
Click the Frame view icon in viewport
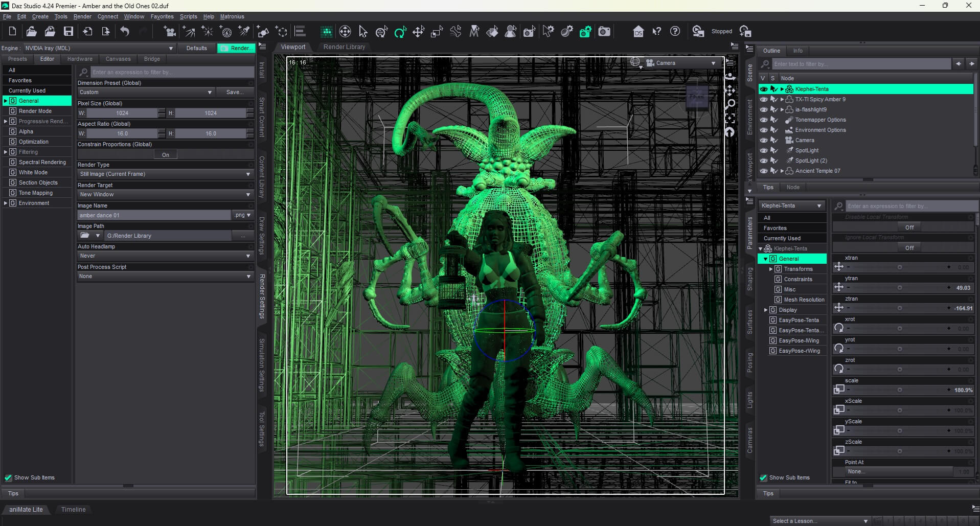point(730,119)
